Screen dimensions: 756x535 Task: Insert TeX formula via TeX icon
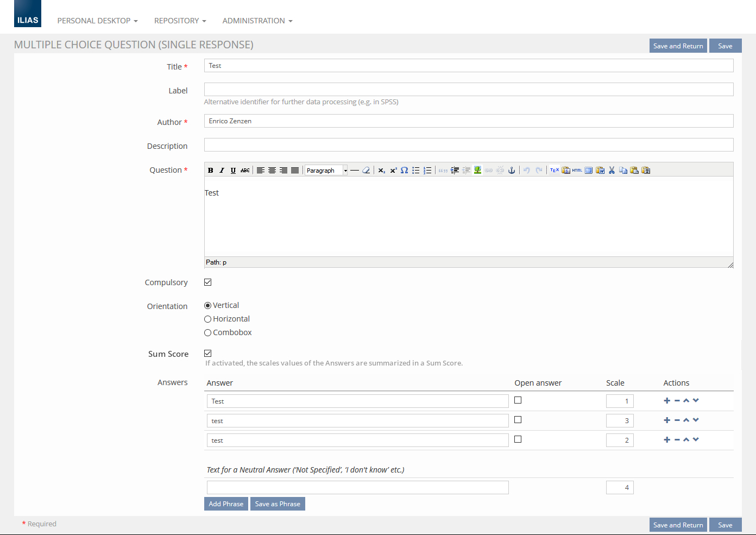[554, 171]
